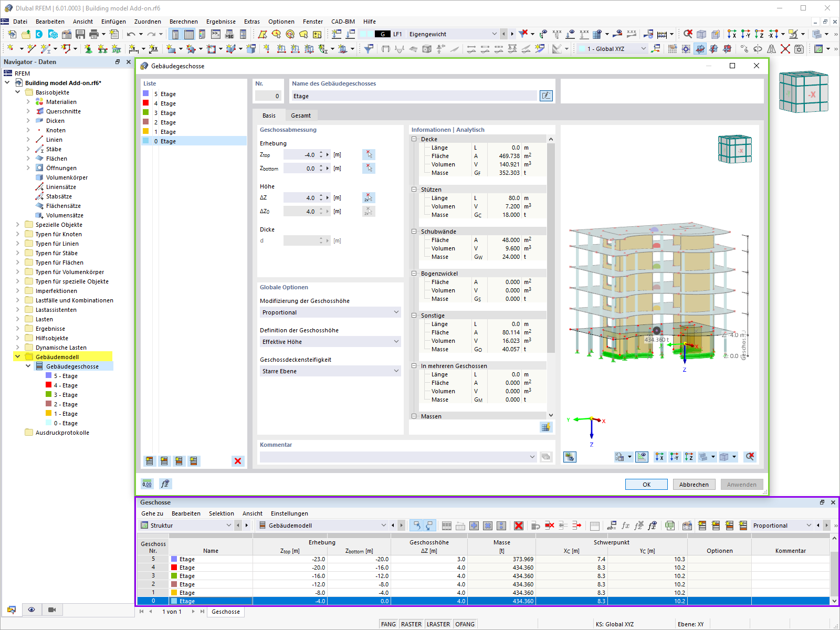Image resolution: width=840 pixels, height=630 pixels.
Task: Open the Dlubal cloud center icon
Action: [x=39, y=34]
